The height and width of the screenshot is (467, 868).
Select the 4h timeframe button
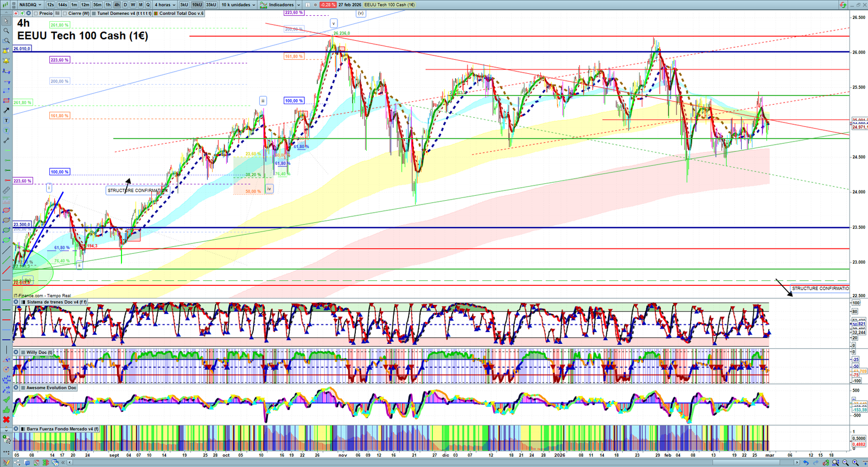(117, 5)
